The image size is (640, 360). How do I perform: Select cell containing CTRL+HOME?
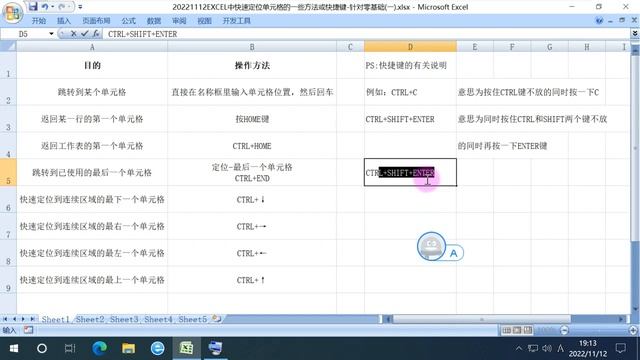tap(252, 146)
